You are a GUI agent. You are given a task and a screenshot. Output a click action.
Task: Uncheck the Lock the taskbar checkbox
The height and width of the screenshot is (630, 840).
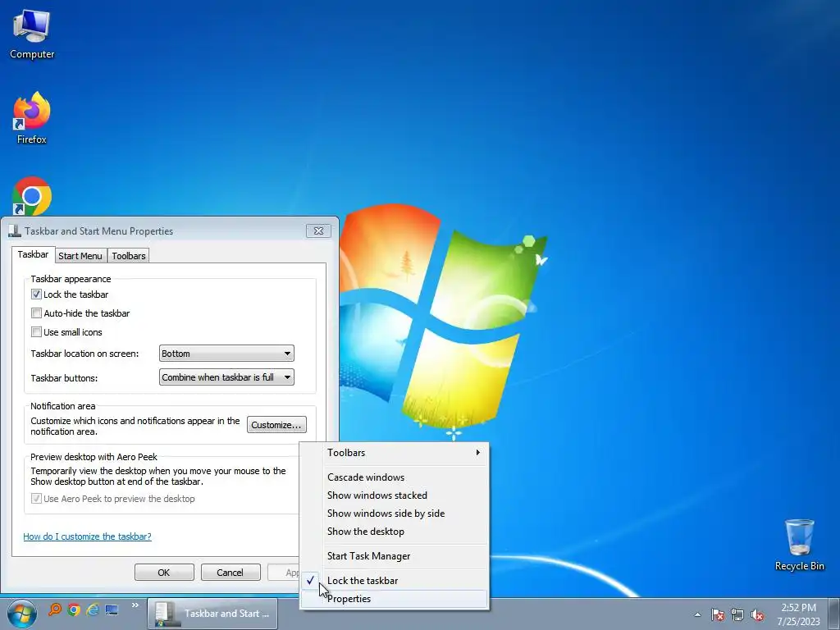[x=36, y=294]
